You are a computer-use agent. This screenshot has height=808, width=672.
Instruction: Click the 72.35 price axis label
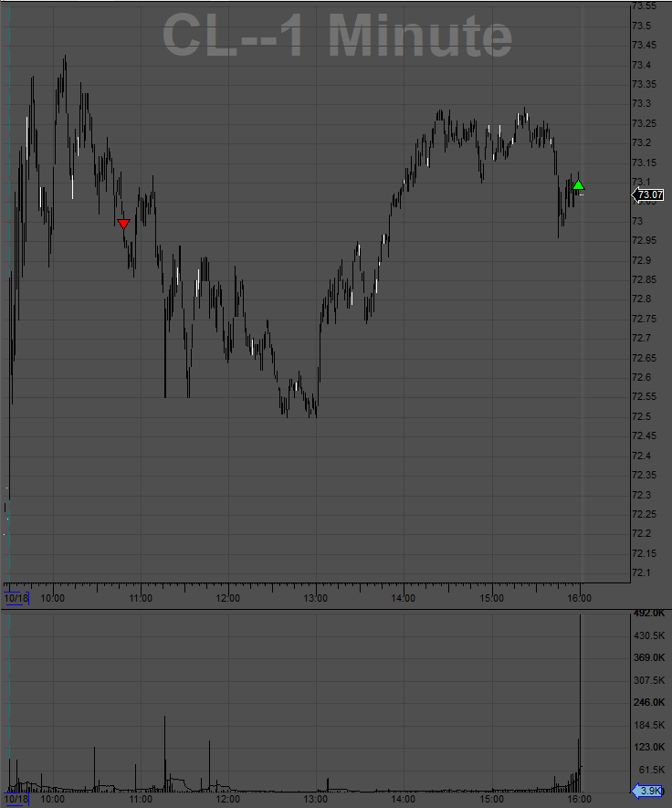pos(645,475)
